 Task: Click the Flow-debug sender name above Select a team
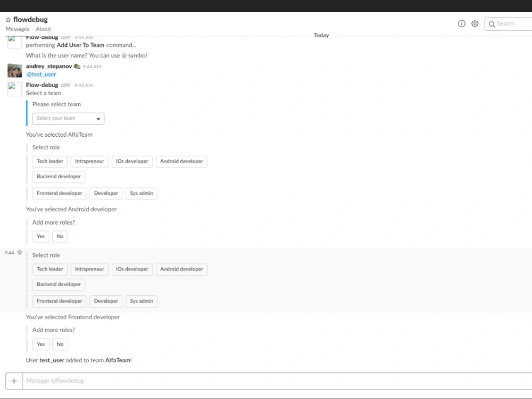coord(42,85)
